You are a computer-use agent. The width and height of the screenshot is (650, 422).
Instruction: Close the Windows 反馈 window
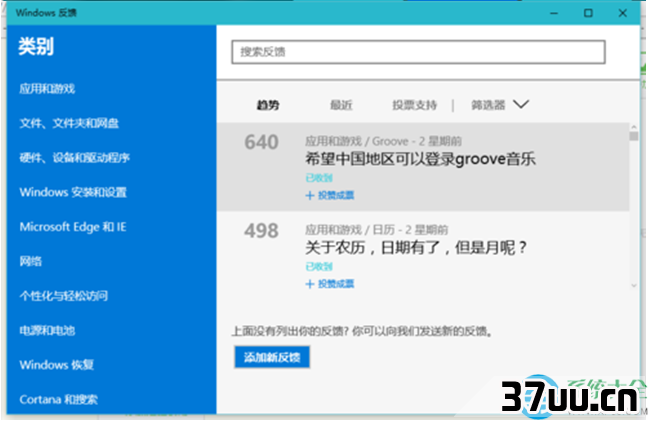[623, 13]
